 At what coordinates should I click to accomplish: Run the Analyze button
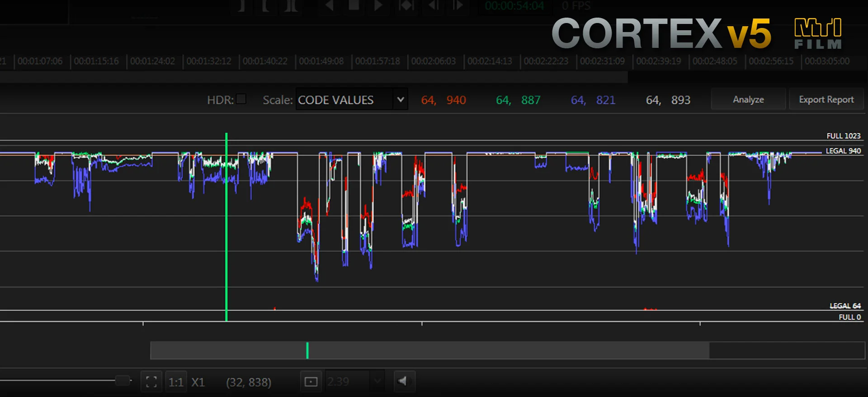pos(748,99)
